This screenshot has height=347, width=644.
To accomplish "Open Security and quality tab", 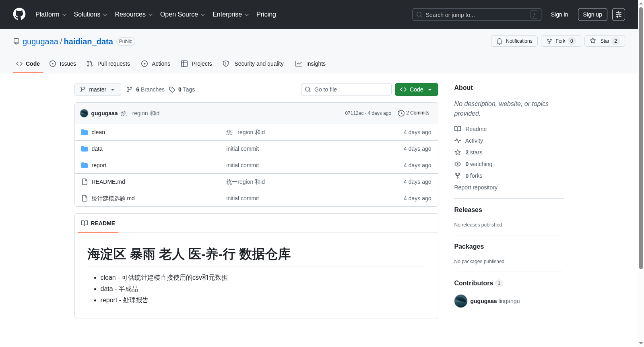I will pyautogui.click(x=253, y=64).
